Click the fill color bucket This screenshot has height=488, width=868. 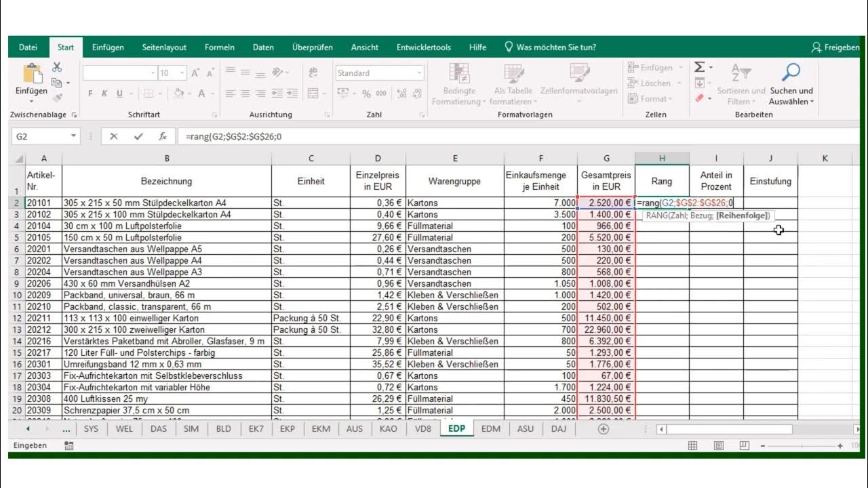point(178,94)
